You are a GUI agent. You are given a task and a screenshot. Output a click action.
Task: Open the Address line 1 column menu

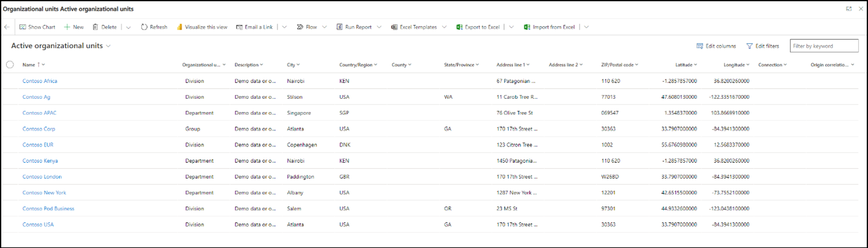pos(513,65)
